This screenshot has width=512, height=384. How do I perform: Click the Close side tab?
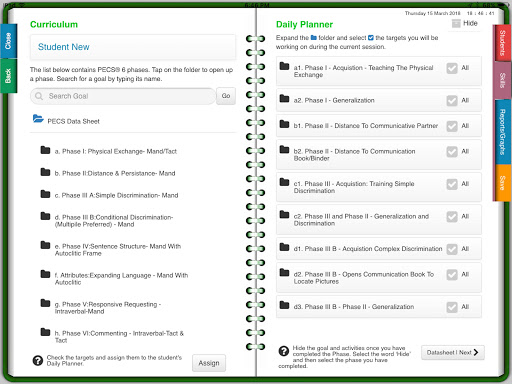click(x=8, y=41)
